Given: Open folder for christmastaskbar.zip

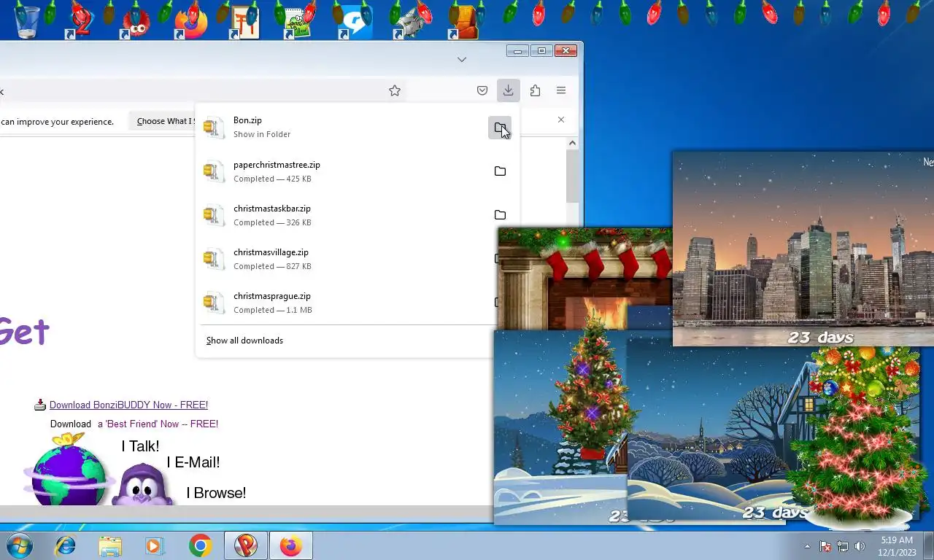Looking at the screenshot, I should pos(500,215).
